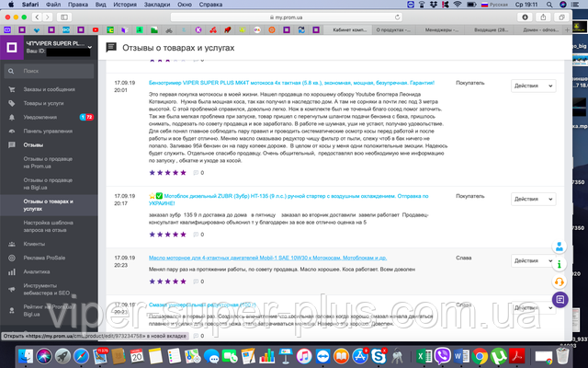Open Настройка шаблона запроса на отзыв
The width and height of the screenshot is (588, 368).
coord(48,226)
